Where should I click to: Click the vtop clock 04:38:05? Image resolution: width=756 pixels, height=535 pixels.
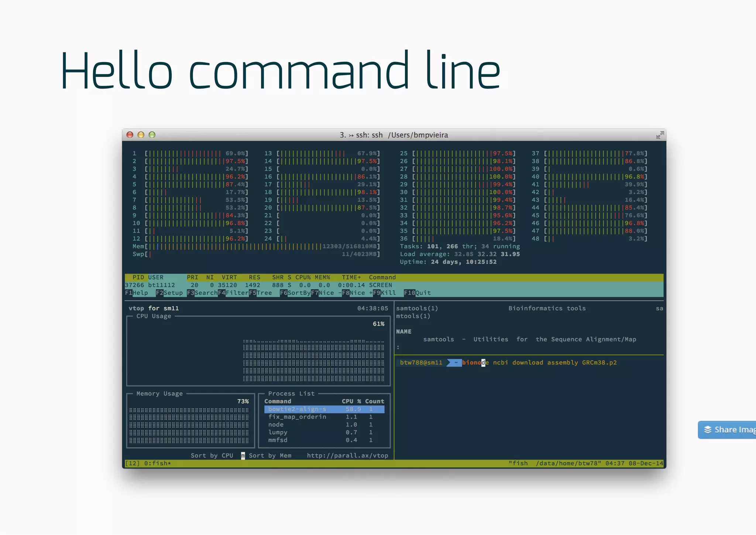click(373, 308)
